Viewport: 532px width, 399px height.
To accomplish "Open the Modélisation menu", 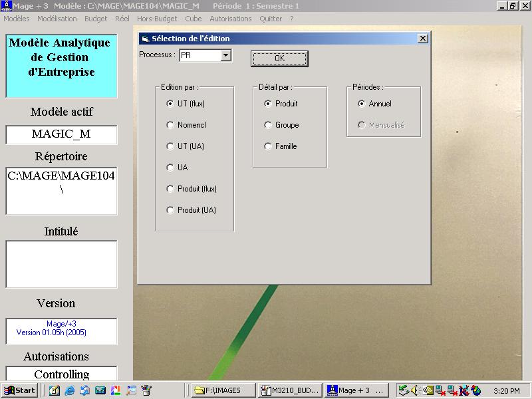I will (57, 19).
